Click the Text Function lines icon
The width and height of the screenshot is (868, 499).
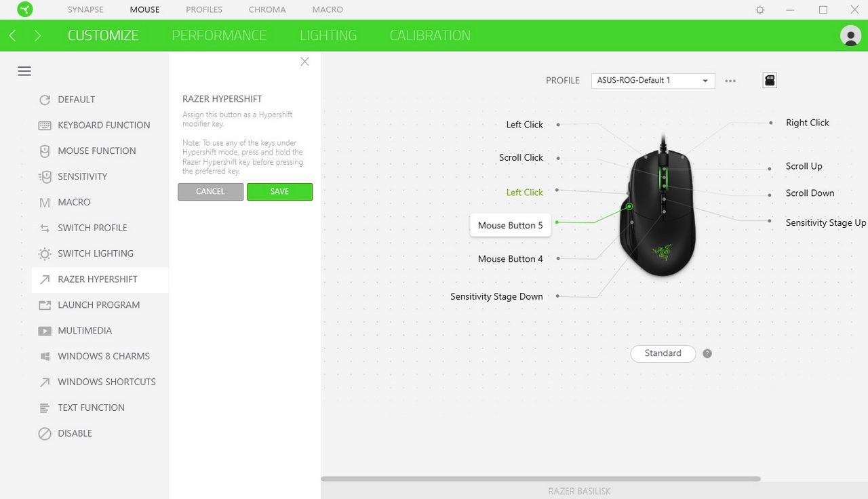[x=45, y=408]
